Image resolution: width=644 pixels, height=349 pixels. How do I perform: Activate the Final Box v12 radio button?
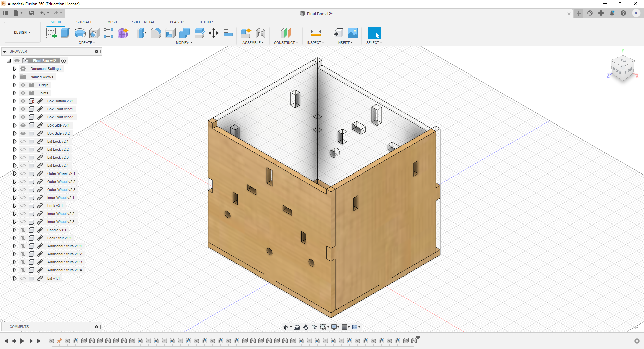(x=64, y=61)
